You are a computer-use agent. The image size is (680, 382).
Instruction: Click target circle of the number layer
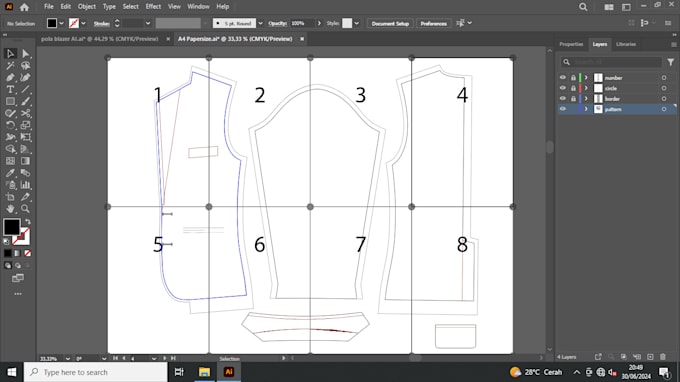(x=664, y=78)
